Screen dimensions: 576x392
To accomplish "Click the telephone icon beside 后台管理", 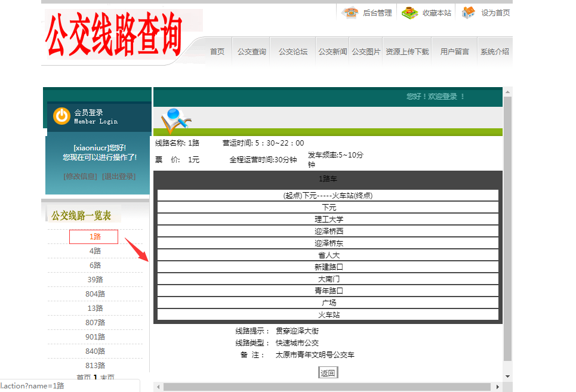I will click(350, 13).
